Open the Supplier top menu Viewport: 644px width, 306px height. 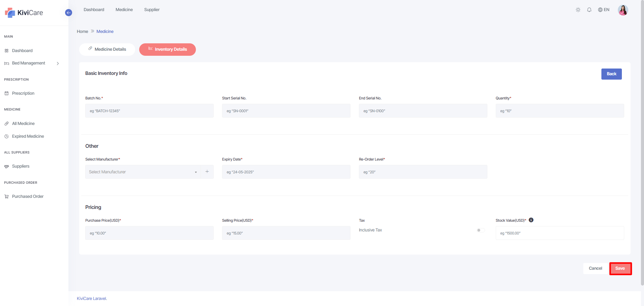click(x=152, y=10)
